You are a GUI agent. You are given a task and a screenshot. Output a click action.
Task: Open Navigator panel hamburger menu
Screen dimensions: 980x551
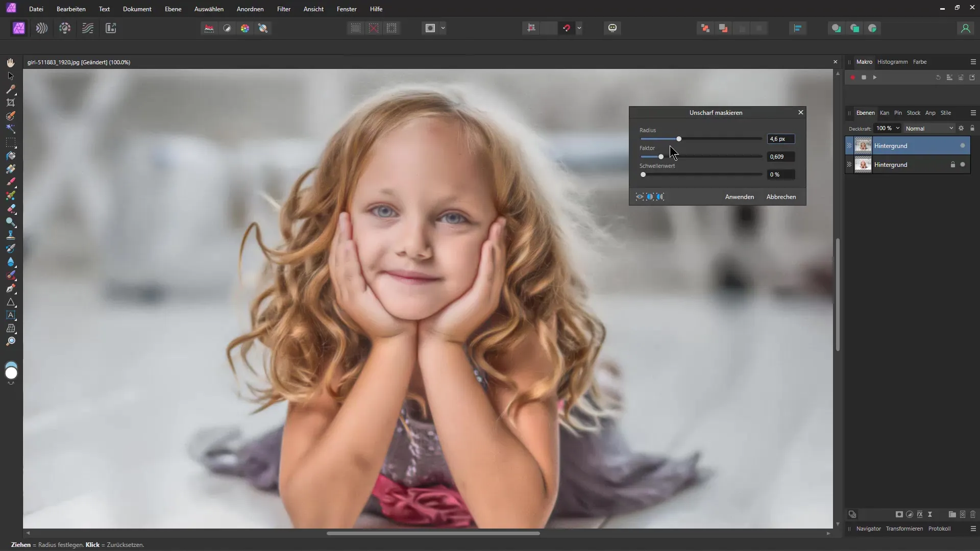(x=973, y=529)
